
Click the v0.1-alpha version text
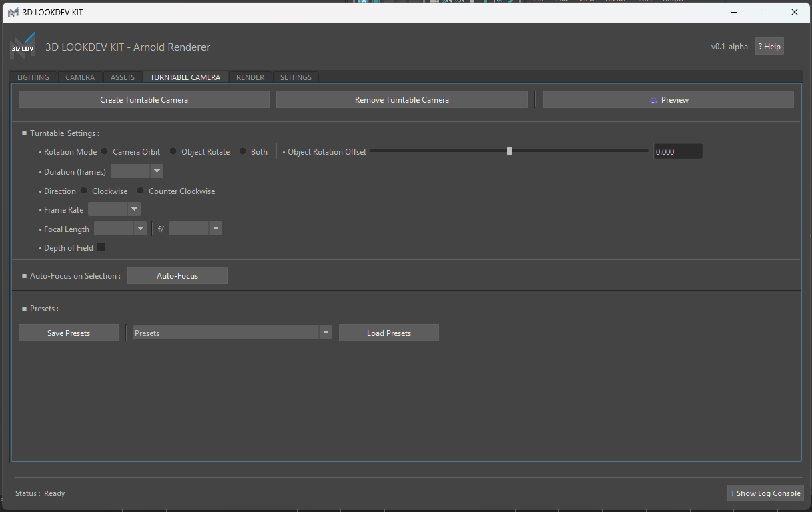coord(729,47)
